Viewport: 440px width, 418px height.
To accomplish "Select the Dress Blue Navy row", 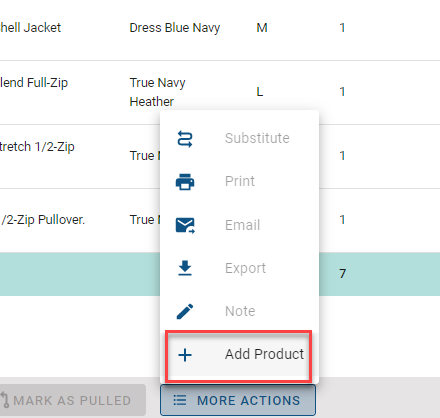I will (220, 28).
